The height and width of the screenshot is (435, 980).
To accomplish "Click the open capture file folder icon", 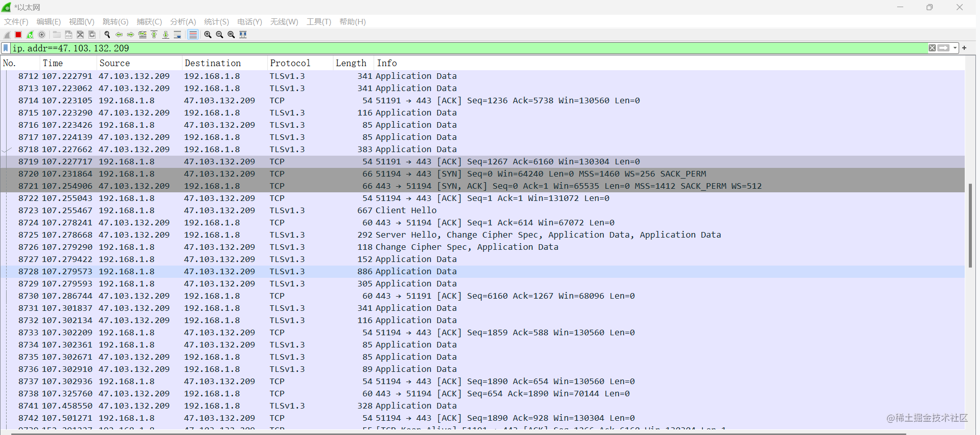I will click(57, 35).
